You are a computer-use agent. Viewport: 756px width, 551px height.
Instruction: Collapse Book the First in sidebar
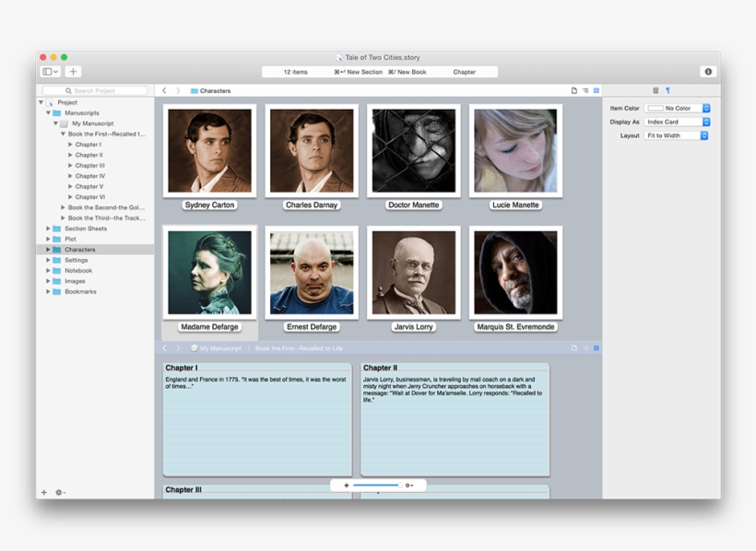click(63, 134)
